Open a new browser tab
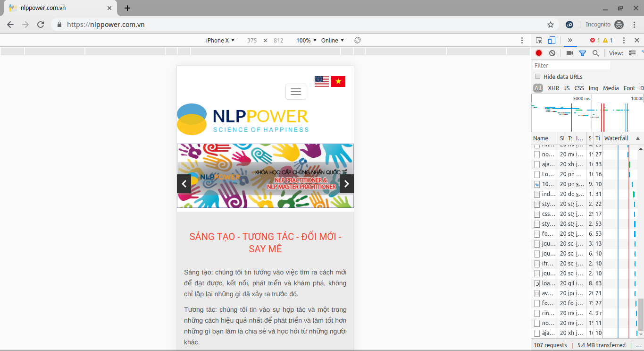 click(127, 8)
